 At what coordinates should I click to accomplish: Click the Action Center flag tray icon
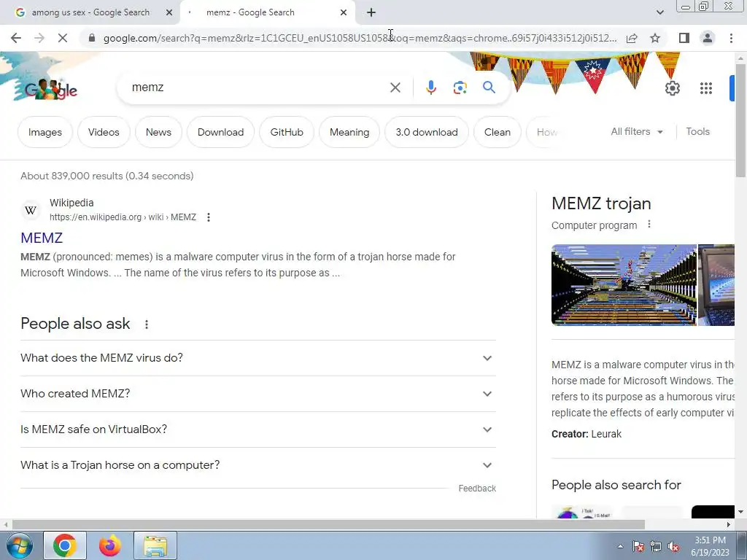pos(638,547)
